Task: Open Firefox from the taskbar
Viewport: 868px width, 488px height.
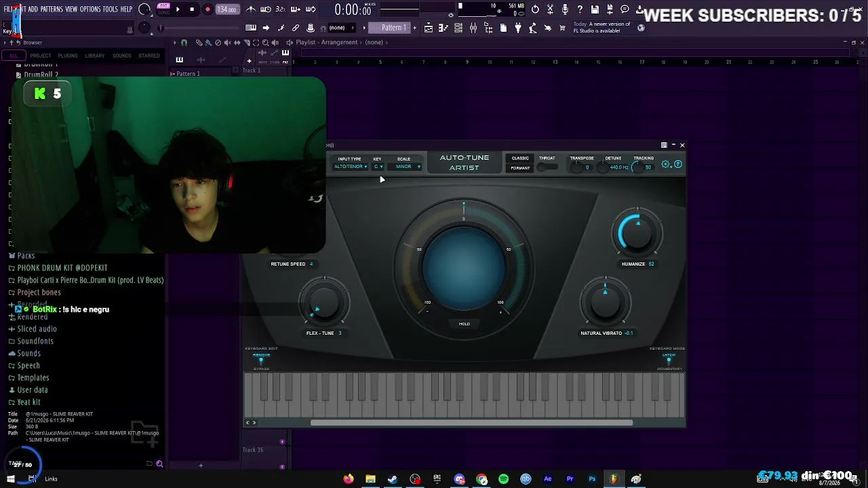Action: point(349,479)
